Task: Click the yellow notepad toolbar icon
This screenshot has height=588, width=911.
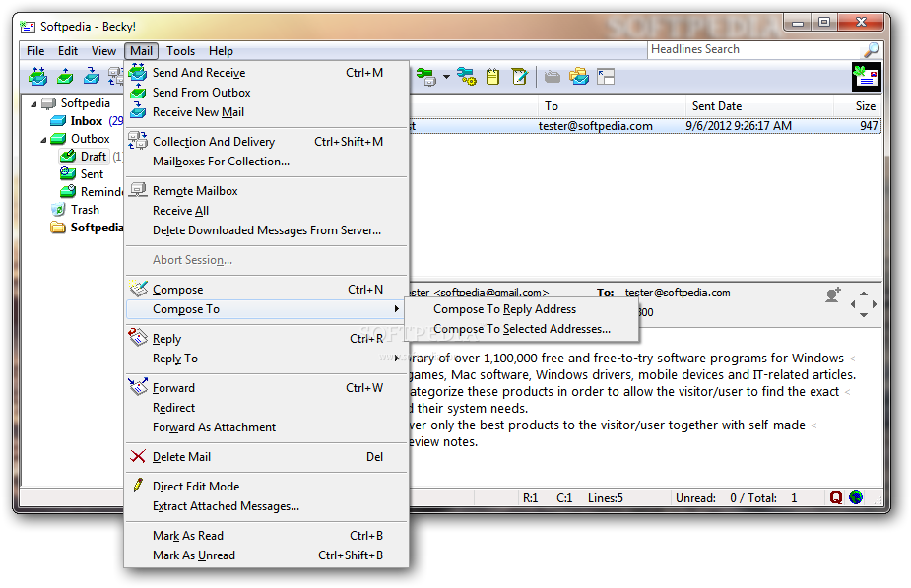Action: tap(492, 77)
